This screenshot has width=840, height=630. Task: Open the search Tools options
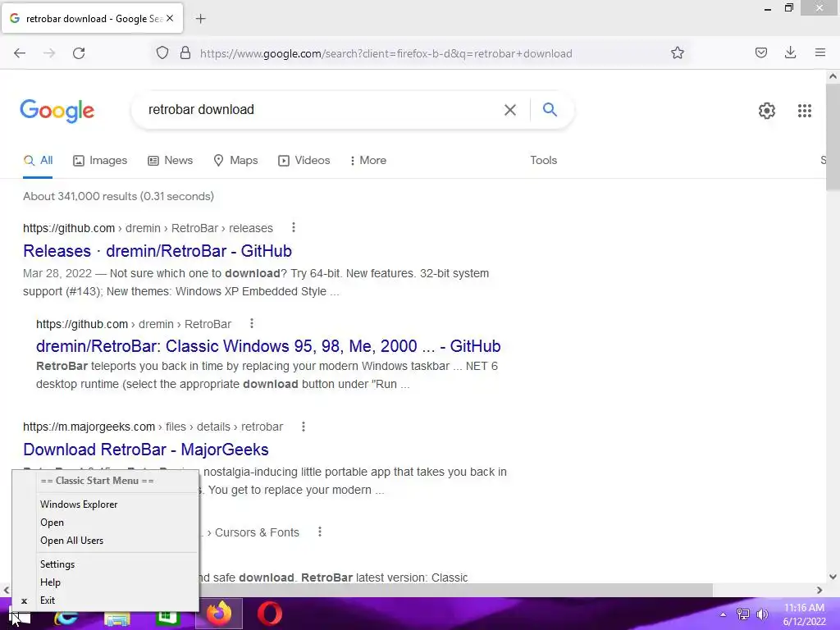(x=543, y=160)
